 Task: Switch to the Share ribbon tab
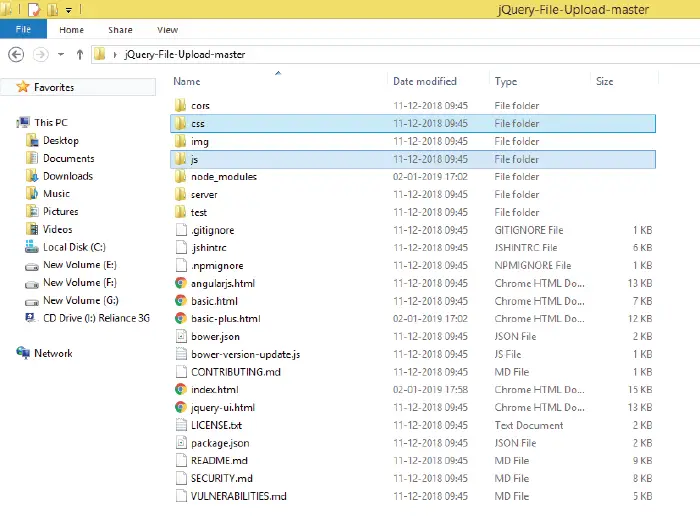(120, 30)
